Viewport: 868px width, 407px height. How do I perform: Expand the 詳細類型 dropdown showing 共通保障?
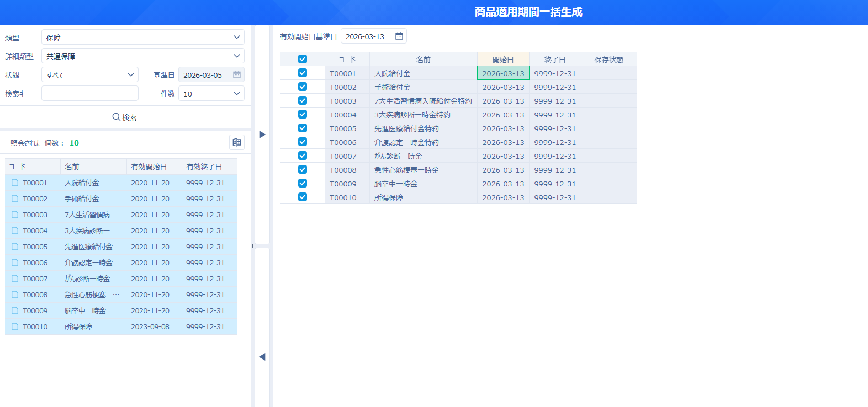[x=142, y=56]
